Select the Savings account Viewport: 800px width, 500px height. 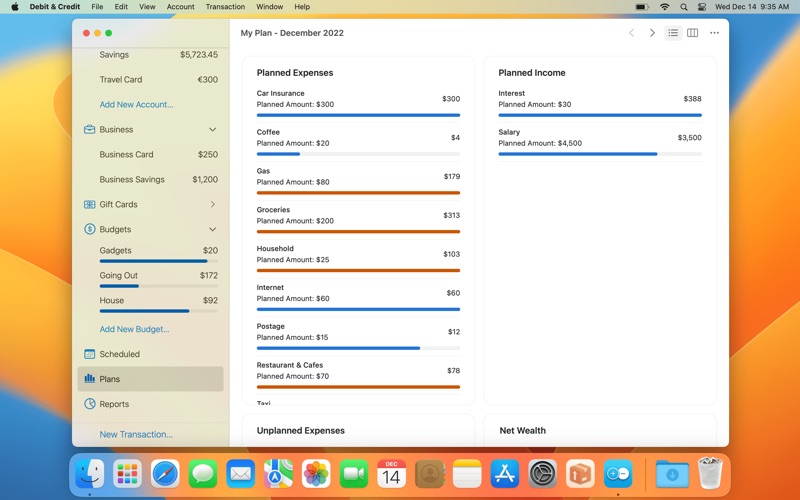coord(151,55)
